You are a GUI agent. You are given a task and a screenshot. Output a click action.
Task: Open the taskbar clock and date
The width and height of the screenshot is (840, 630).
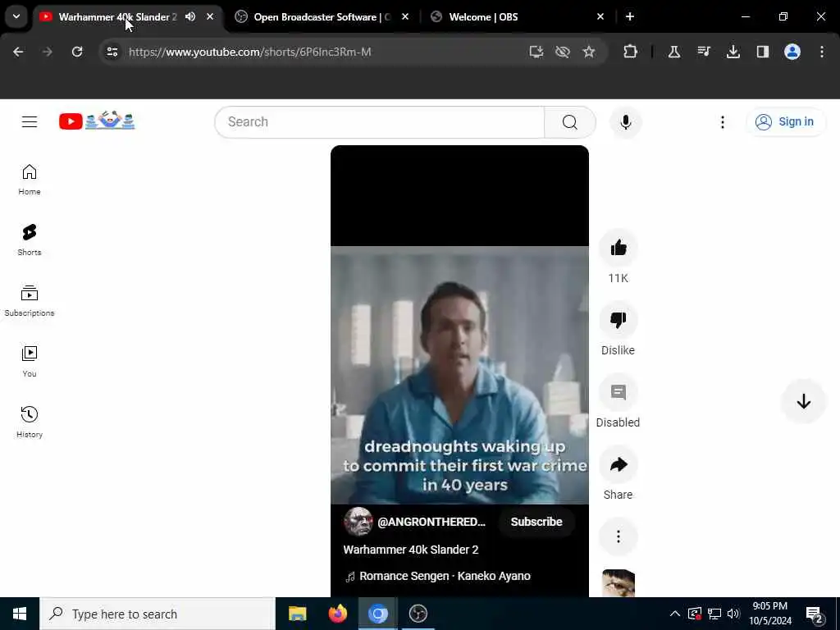coord(769,614)
